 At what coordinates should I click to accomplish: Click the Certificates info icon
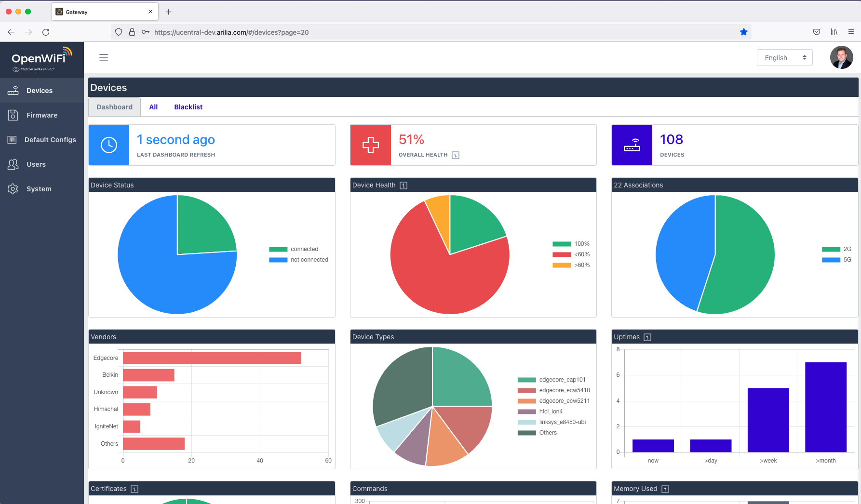pyautogui.click(x=135, y=489)
